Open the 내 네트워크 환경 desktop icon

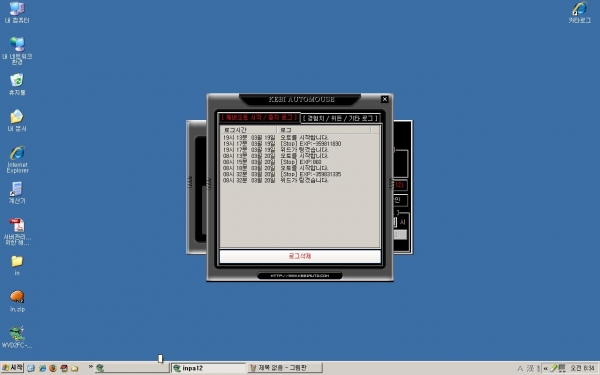click(17, 50)
